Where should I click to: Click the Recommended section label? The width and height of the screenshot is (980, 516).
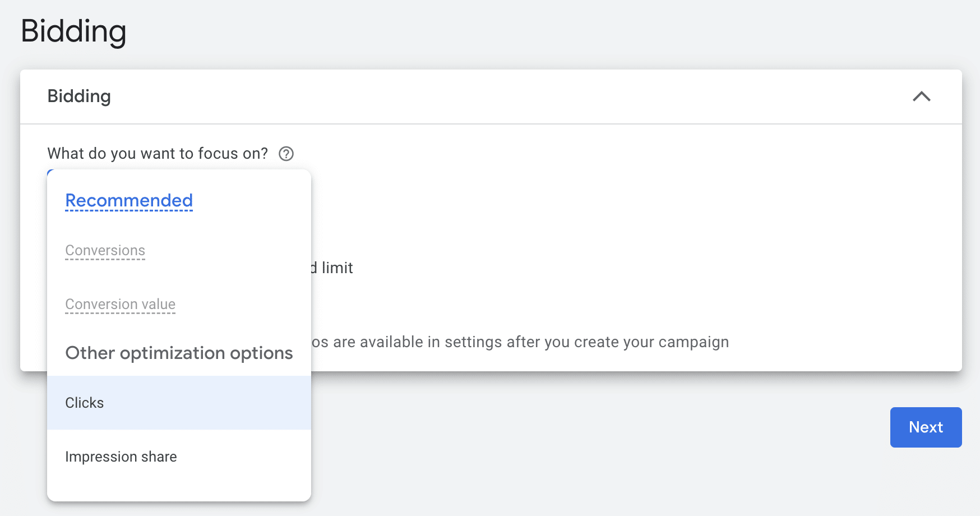pos(129,200)
